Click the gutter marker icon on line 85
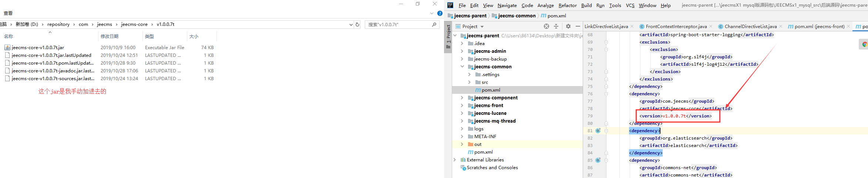The width and height of the screenshot is (868, 178). [x=598, y=160]
